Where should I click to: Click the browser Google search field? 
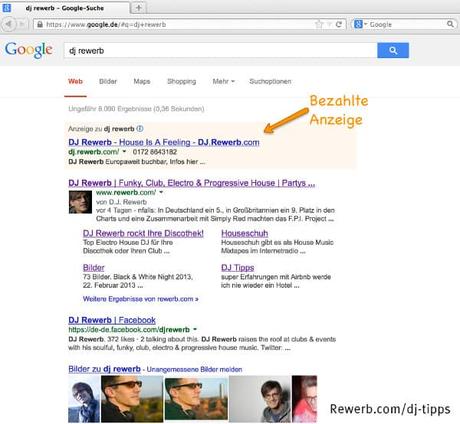pos(403,24)
